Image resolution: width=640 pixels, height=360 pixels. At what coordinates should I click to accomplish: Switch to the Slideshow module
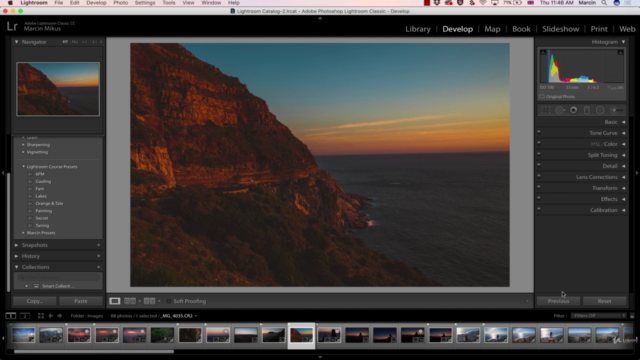(560, 29)
